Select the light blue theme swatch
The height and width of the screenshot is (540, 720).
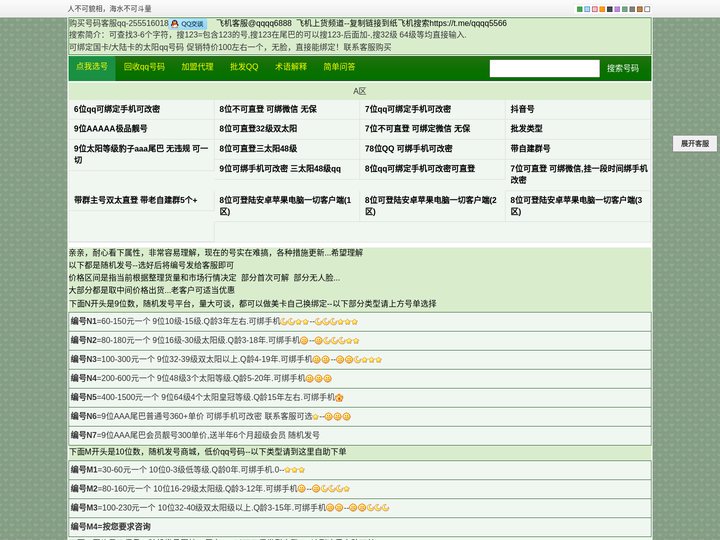tap(587, 9)
